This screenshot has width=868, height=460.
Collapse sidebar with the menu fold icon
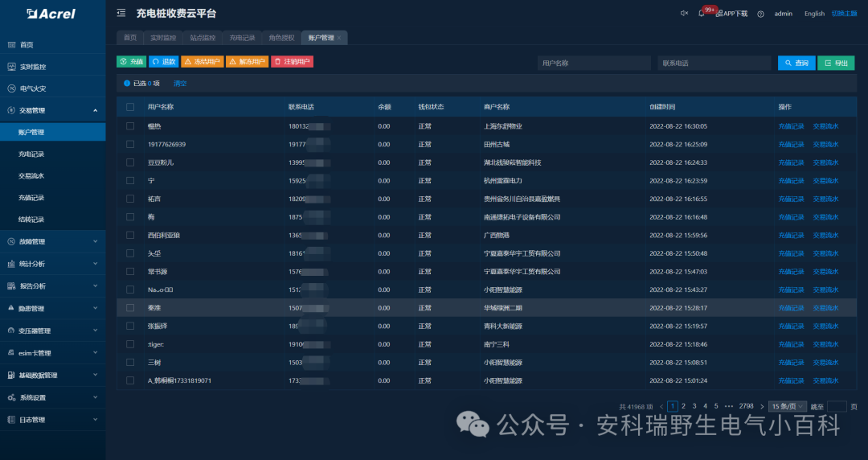(121, 14)
